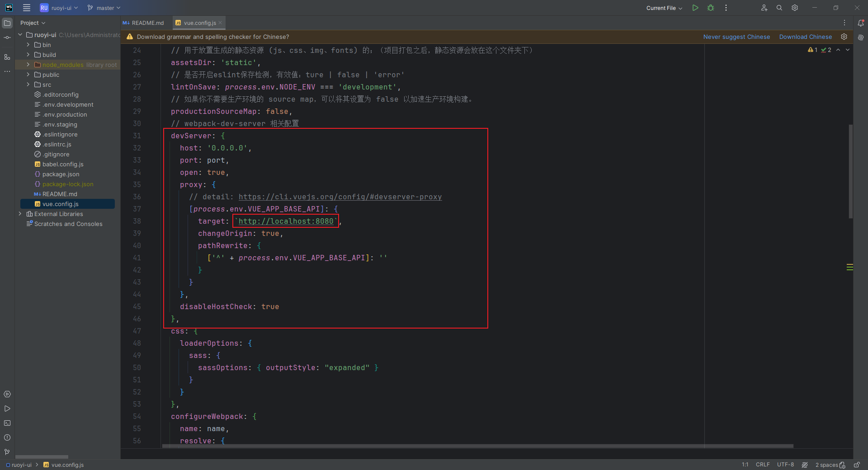Image resolution: width=868 pixels, height=470 pixels.
Task: Change UTF-8 file encoding
Action: tap(785, 465)
